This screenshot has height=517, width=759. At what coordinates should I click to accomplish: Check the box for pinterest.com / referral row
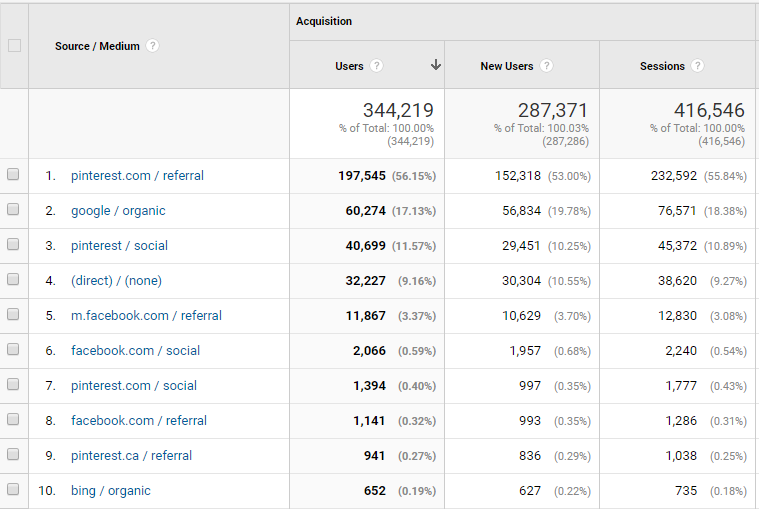13,174
